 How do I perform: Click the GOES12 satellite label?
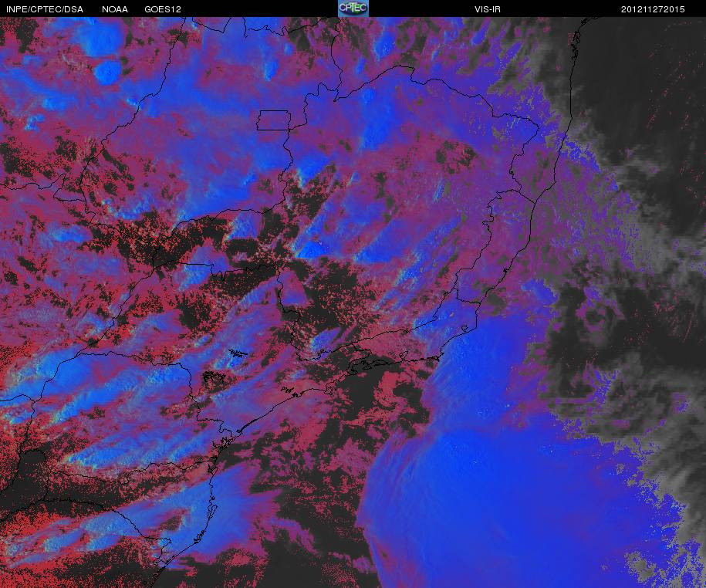pos(163,9)
